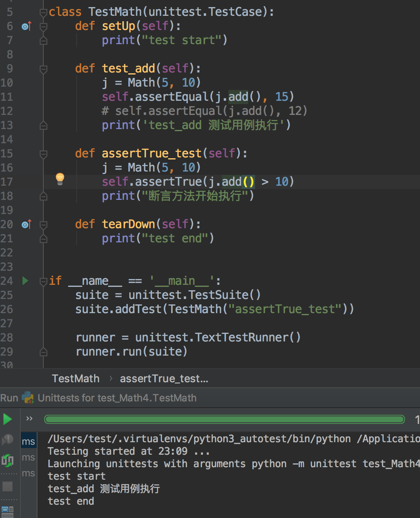The width and height of the screenshot is (420, 518).
Task: Collapse the assertTrue_test method fold marker
Action: [x=43, y=154]
